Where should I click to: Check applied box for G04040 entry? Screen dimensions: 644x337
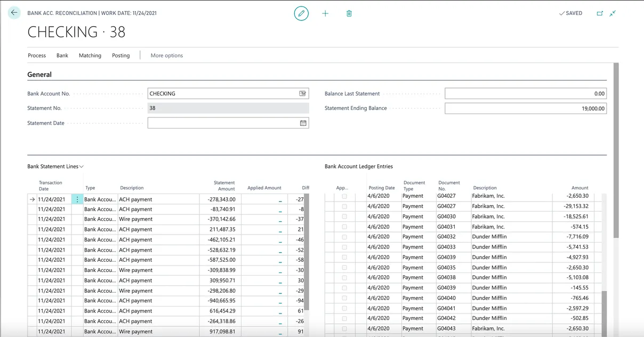tap(344, 298)
